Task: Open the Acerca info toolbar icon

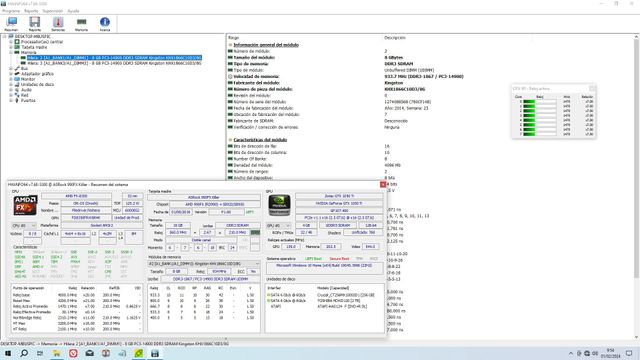Action: 105,24
